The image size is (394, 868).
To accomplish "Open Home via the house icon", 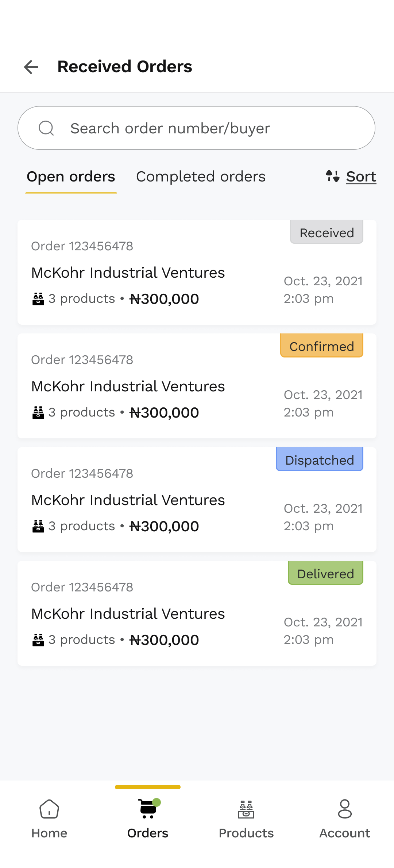I will point(49,809).
